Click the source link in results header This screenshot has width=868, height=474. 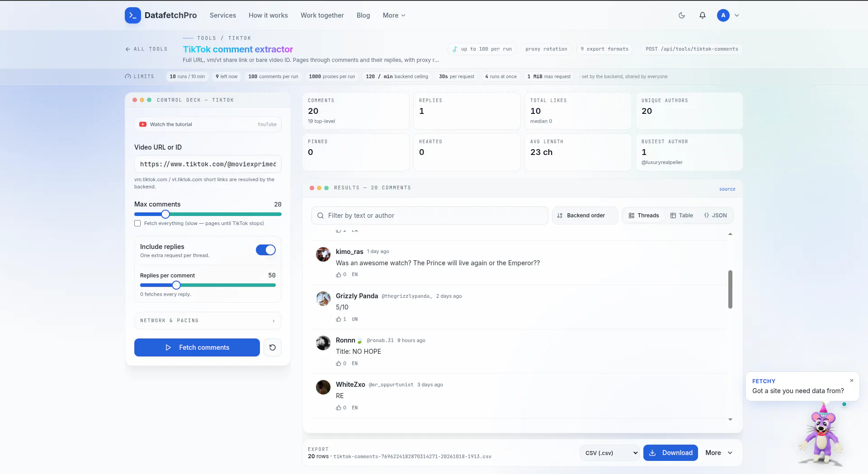[x=727, y=189]
